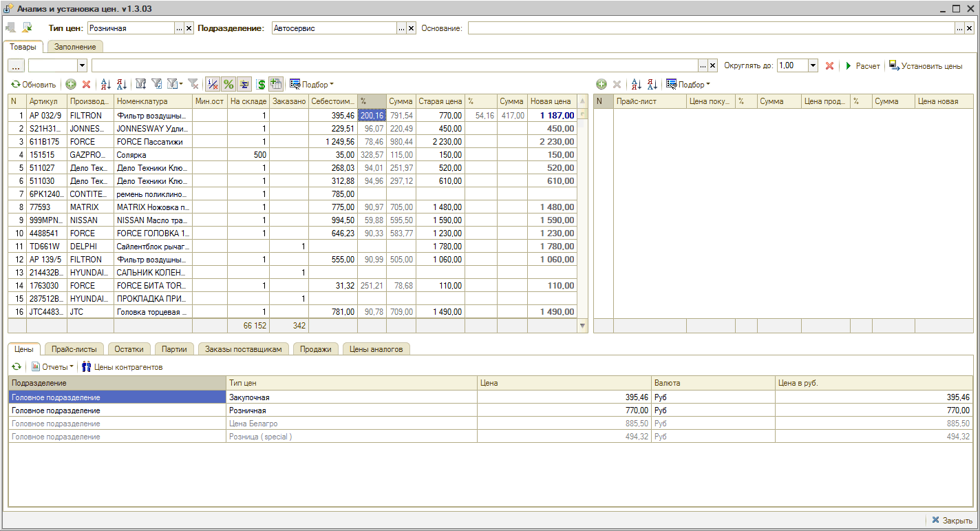Click the Округлять до value 1,00 field

click(x=792, y=65)
